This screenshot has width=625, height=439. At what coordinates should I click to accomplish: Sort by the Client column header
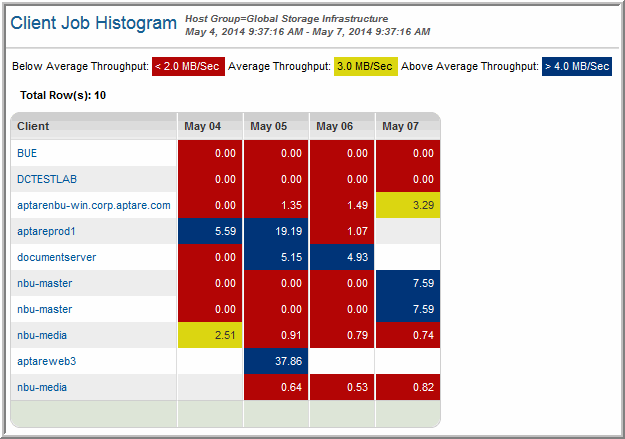[34, 127]
